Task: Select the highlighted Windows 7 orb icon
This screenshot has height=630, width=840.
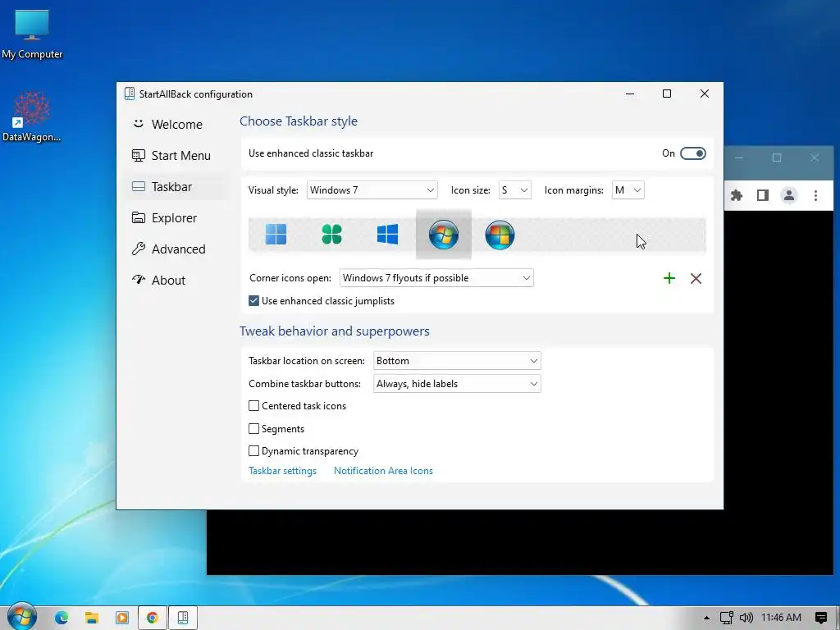Action: (444, 234)
